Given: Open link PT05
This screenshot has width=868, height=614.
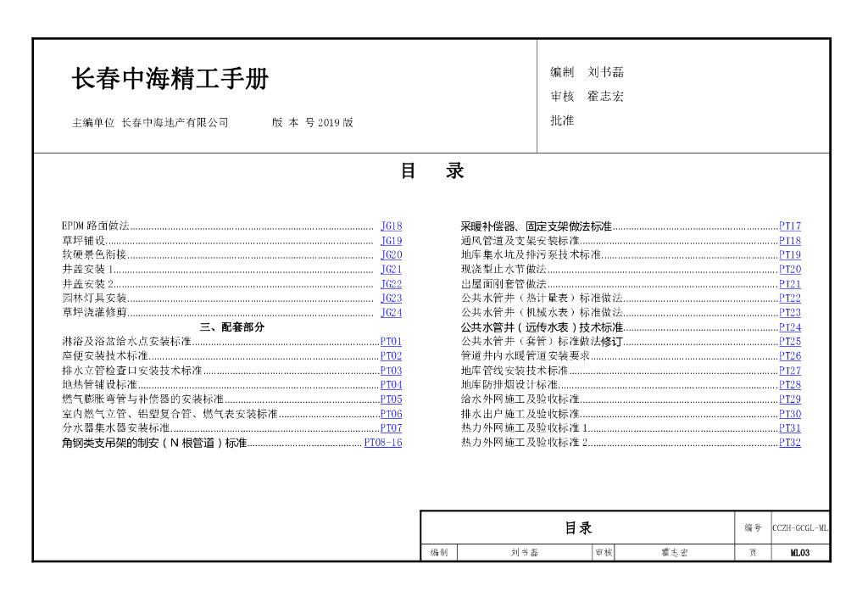Looking at the screenshot, I should point(391,399).
